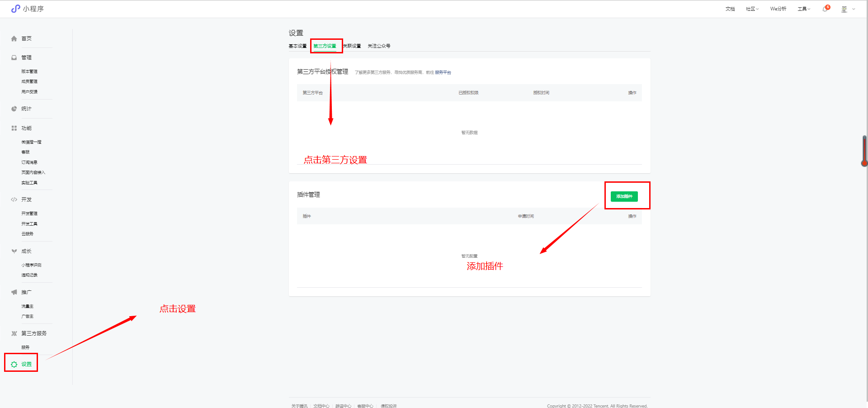Open We分析 from the header
Viewport: 868px width, 408px height.
tap(778, 9)
